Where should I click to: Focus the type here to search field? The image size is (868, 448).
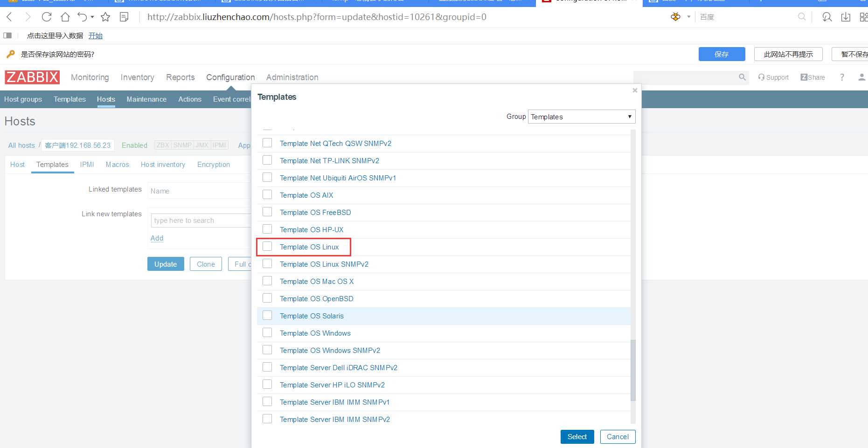(201, 221)
